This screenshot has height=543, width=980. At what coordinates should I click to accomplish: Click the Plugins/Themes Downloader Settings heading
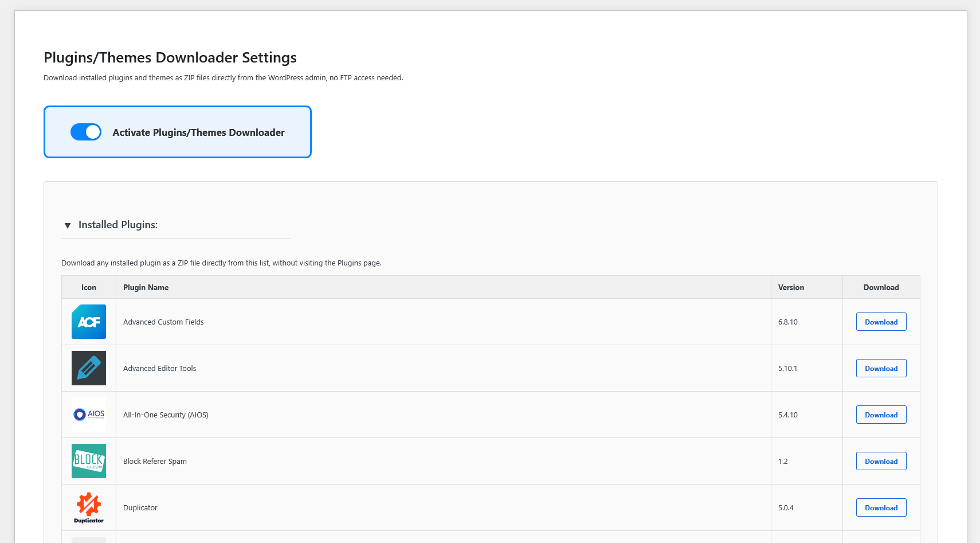click(x=170, y=57)
